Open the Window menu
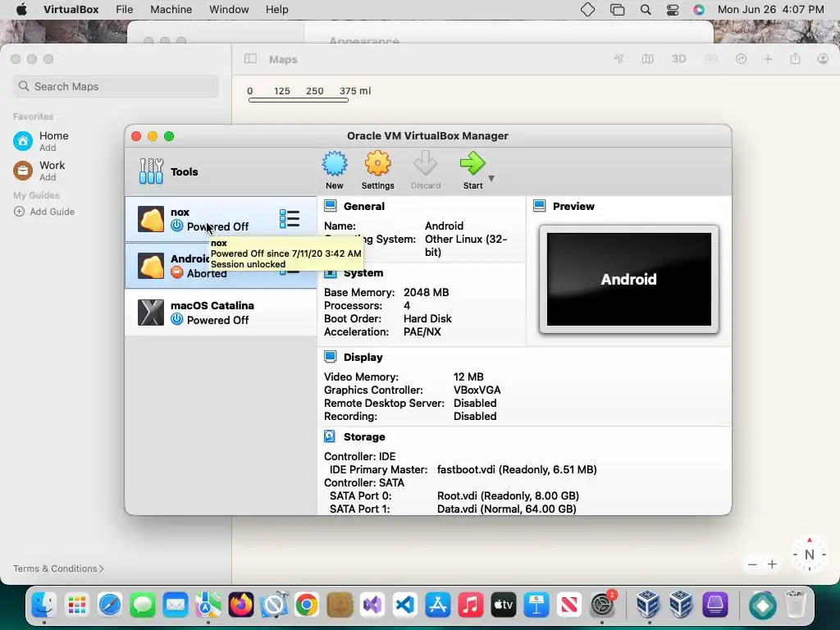 pos(229,10)
